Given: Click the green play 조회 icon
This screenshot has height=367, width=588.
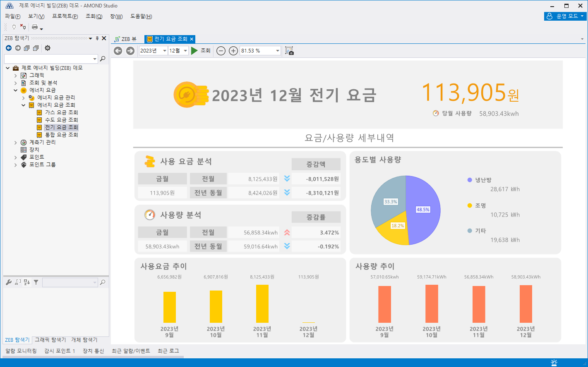Looking at the screenshot, I should click(194, 51).
